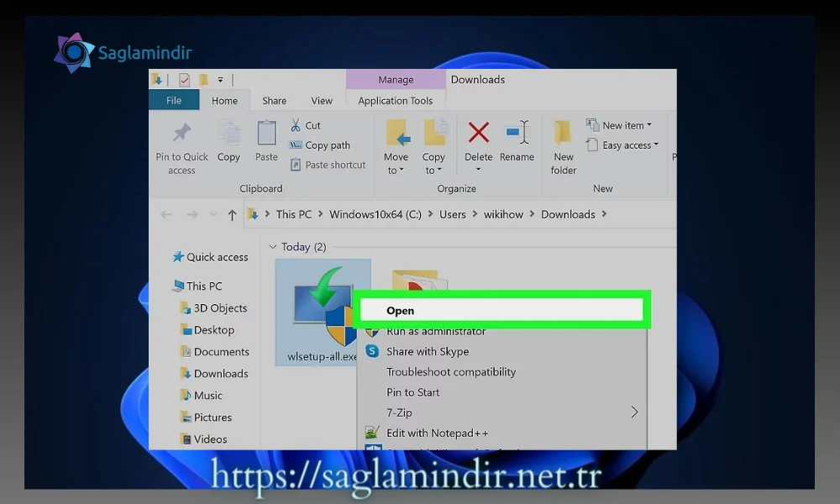Click Users in the address path

click(x=453, y=214)
